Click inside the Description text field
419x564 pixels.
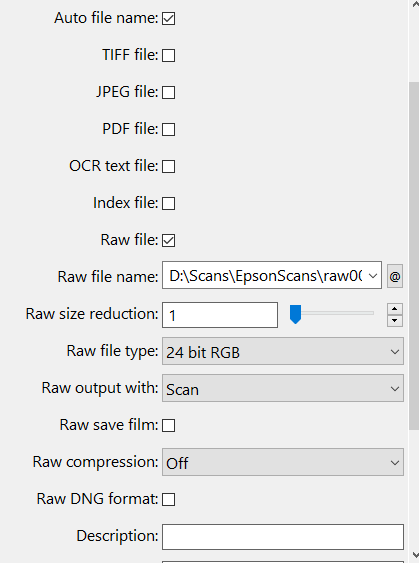coord(283,537)
